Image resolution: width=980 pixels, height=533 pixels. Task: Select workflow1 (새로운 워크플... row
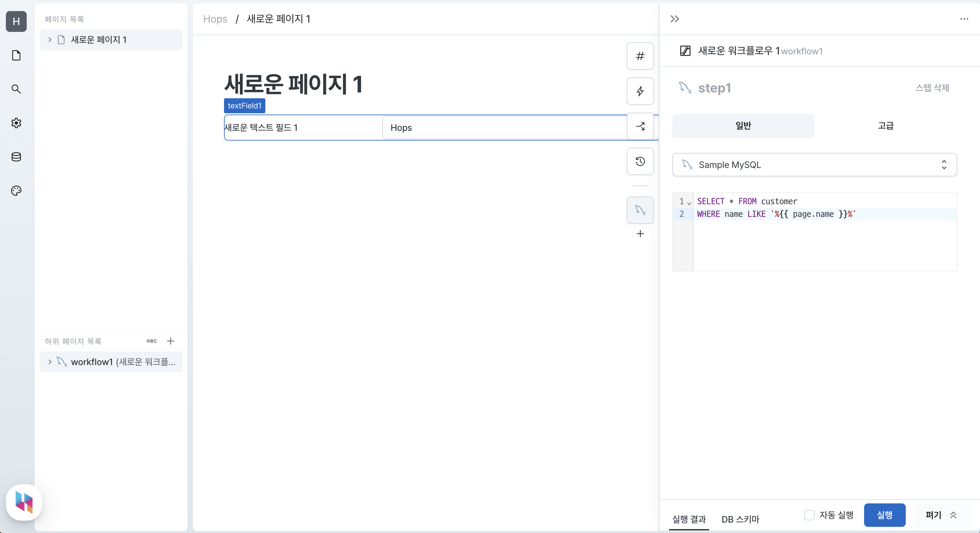pyautogui.click(x=111, y=362)
